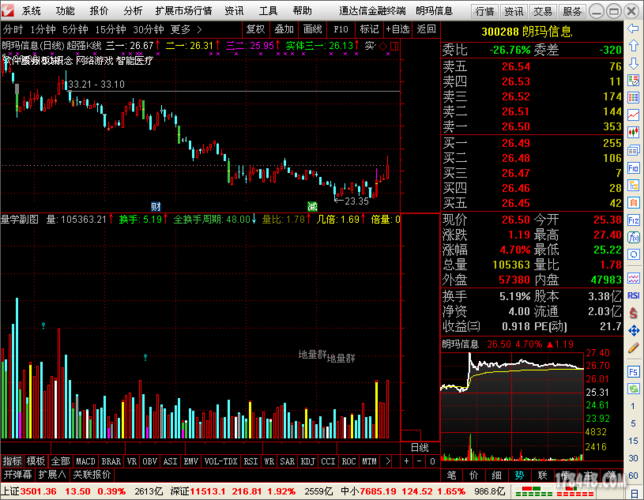Click the - zoom out chart button

[419, 461]
